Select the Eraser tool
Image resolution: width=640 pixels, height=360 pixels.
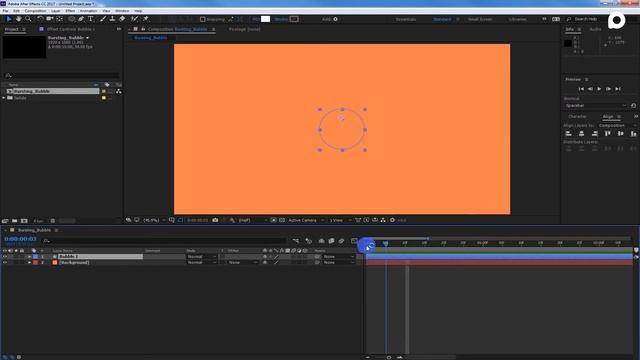pyautogui.click(x=122, y=19)
